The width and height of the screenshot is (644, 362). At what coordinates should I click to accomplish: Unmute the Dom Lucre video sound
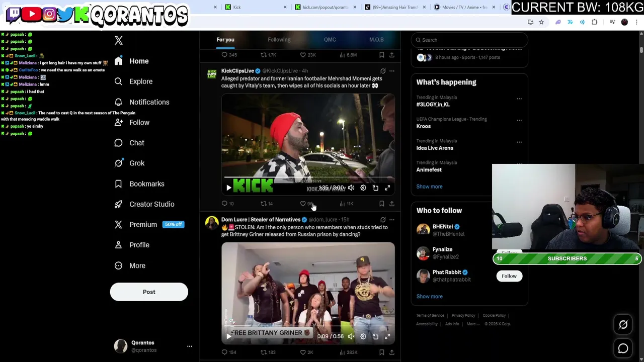pyautogui.click(x=351, y=336)
